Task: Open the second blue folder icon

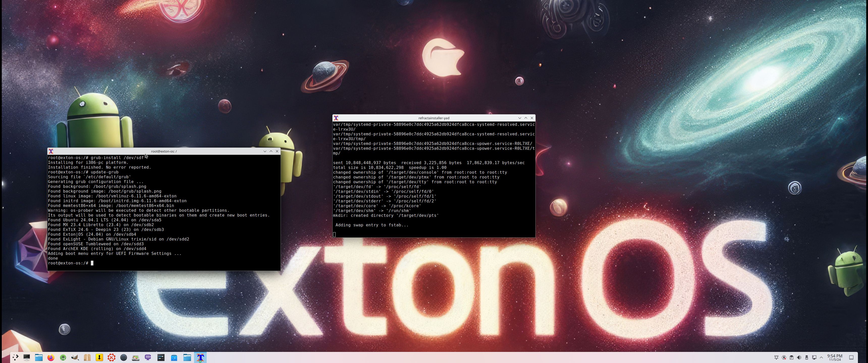Action: (x=187, y=357)
